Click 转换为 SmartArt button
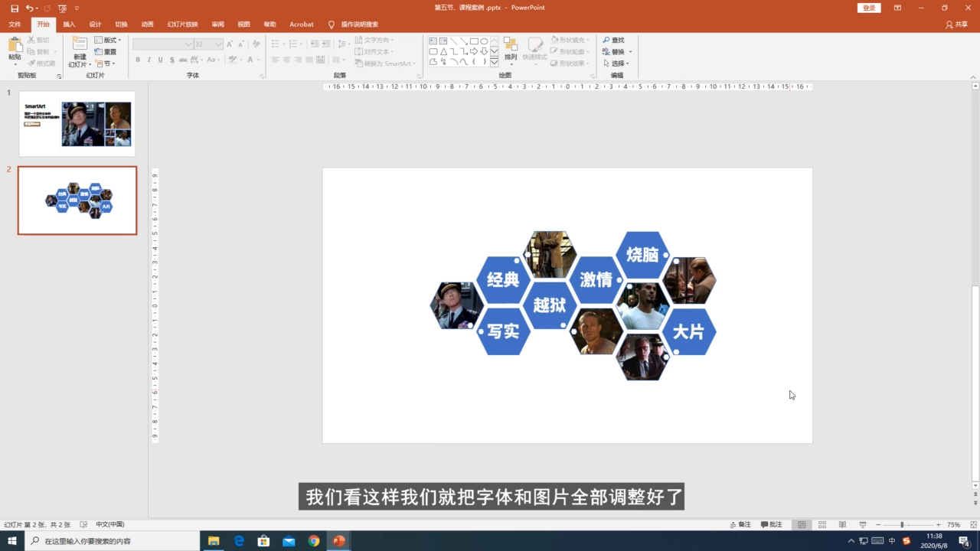The height and width of the screenshot is (551, 980). pos(384,64)
